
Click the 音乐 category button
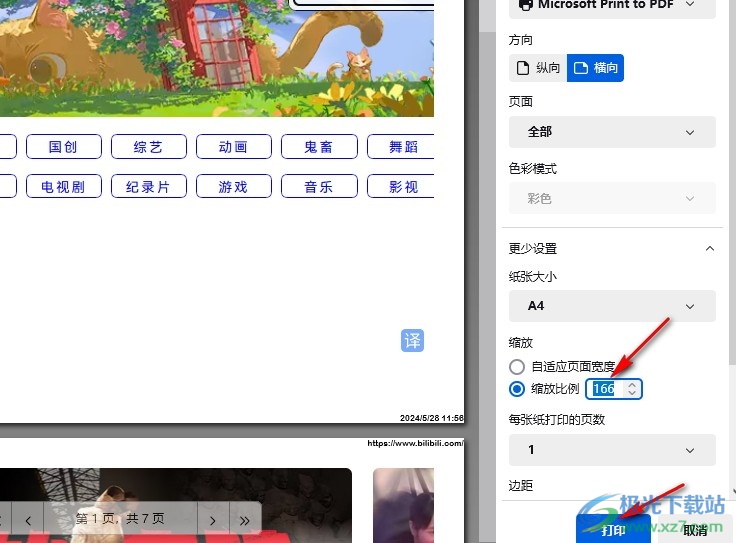pos(319,187)
